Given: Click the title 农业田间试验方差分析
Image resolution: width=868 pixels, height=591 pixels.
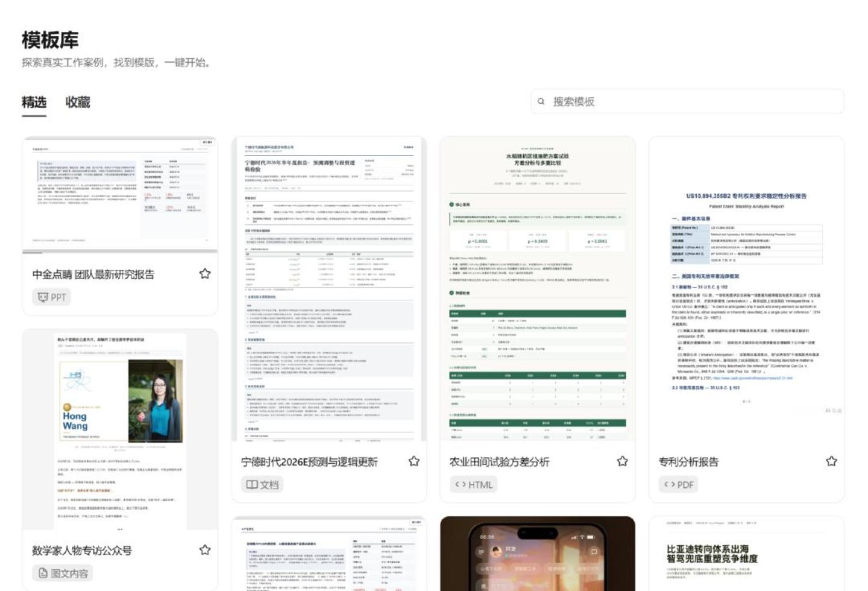Looking at the screenshot, I should click(499, 462).
